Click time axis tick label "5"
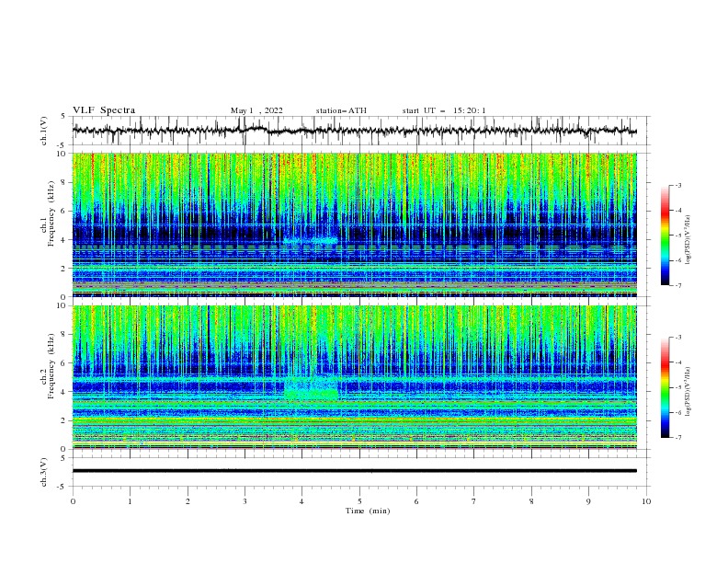 point(359,501)
